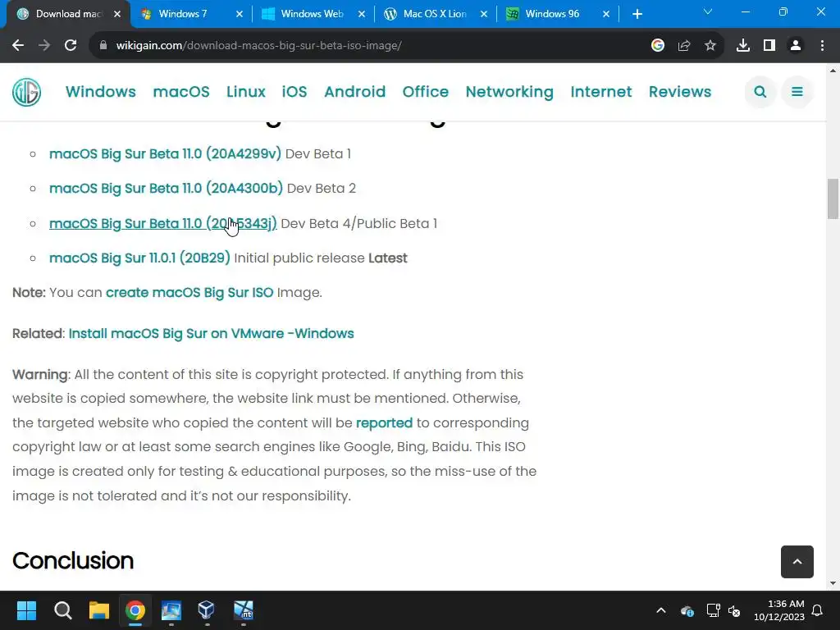This screenshot has height=630, width=840.
Task: Click the reported link in warning
Action: pos(384,422)
